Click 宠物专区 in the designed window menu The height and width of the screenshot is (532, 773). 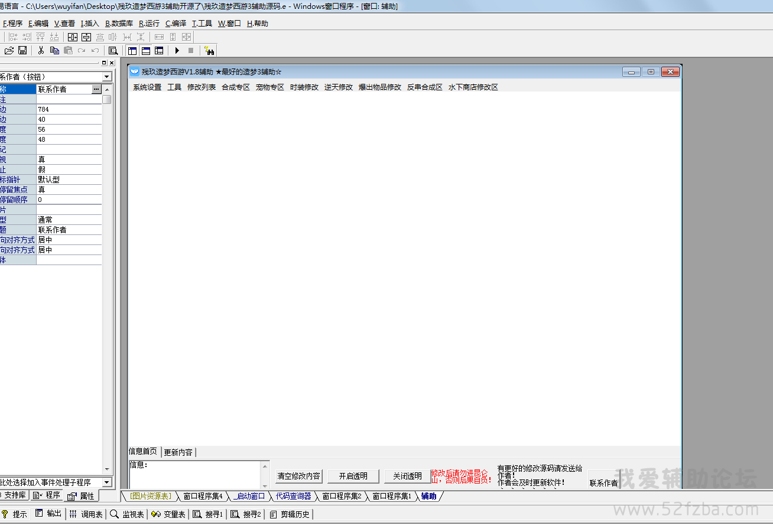tap(270, 87)
